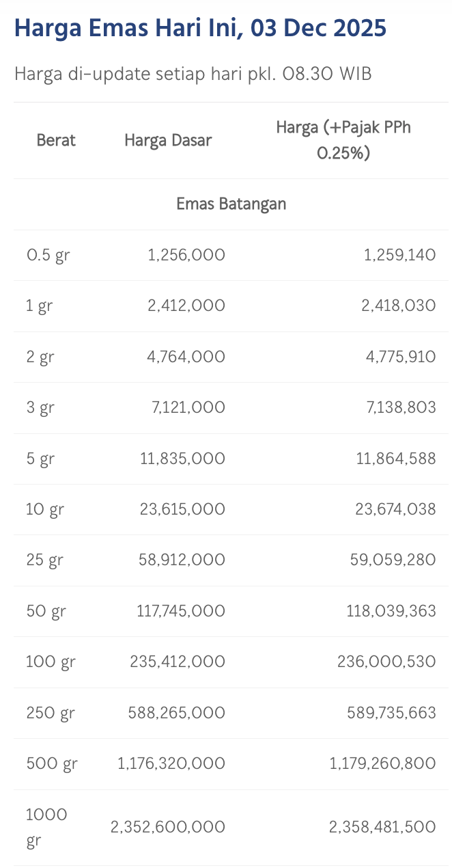Select the 0.5 gr weight cell

[x=48, y=255]
